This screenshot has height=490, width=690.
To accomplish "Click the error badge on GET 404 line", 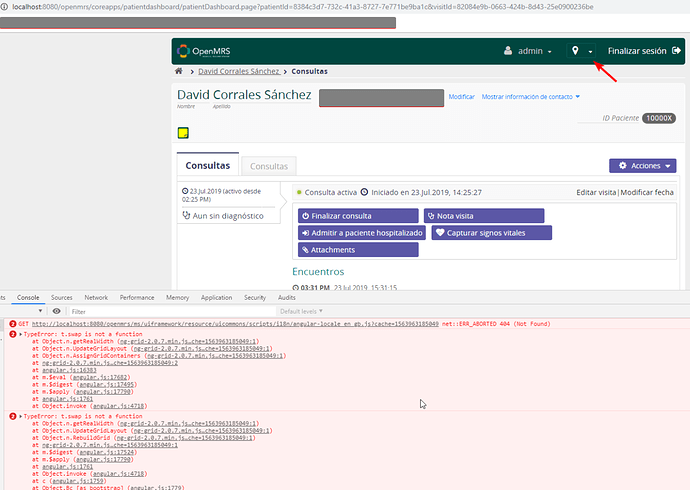I will [x=13, y=324].
